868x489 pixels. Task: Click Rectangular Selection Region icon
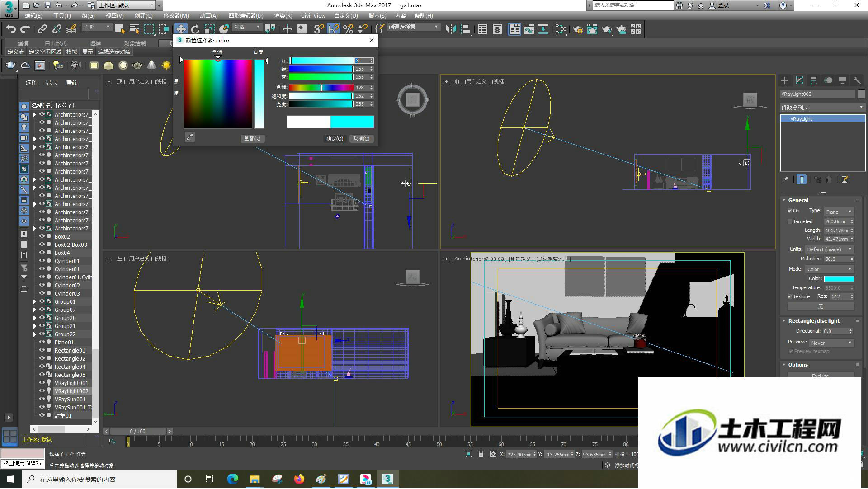149,29
